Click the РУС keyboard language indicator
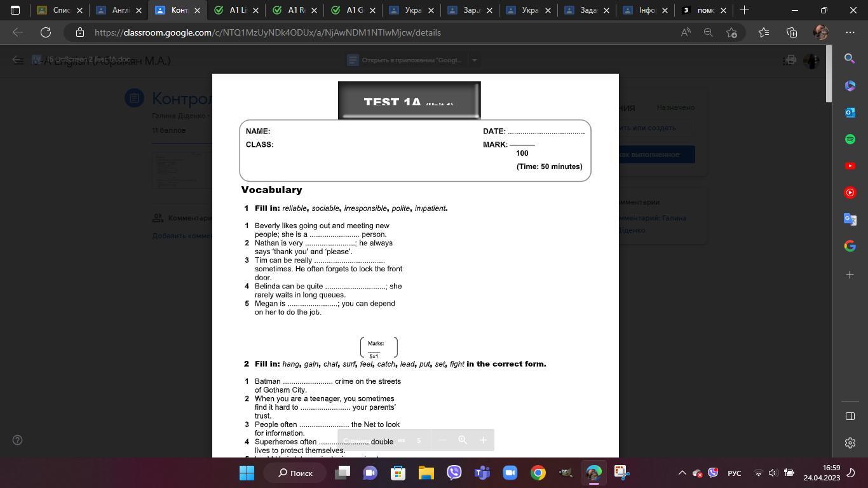 click(x=734, y=473)
